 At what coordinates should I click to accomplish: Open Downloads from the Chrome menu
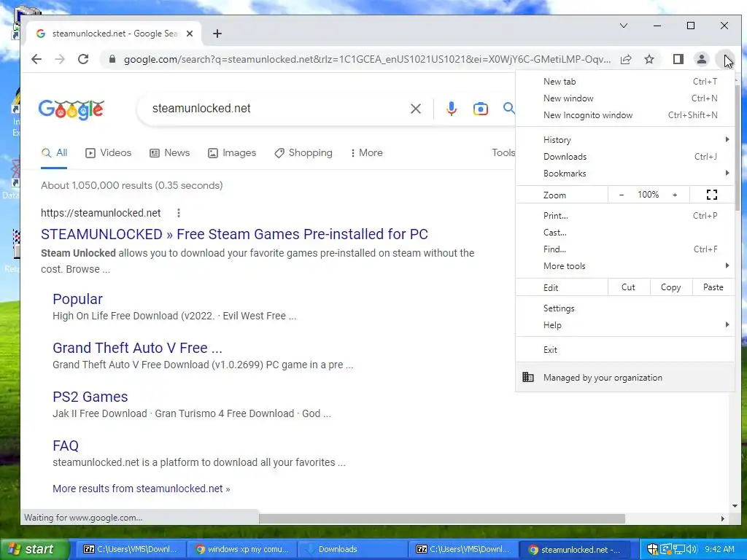(625, 156)
